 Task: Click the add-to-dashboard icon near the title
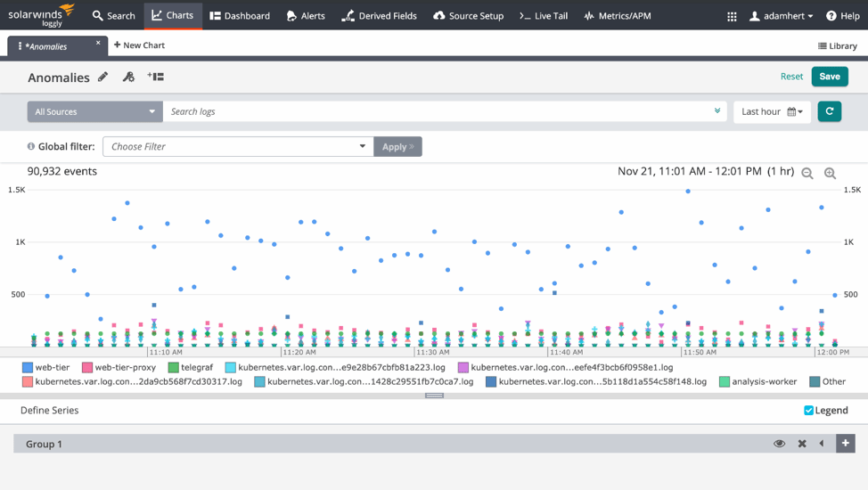pyautogui.click(x=156, y=78)
